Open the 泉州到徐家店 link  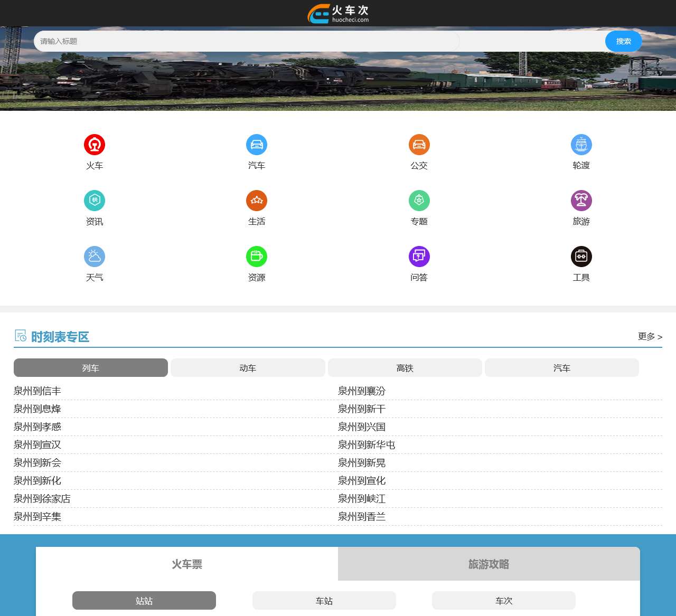coord(42,499)
